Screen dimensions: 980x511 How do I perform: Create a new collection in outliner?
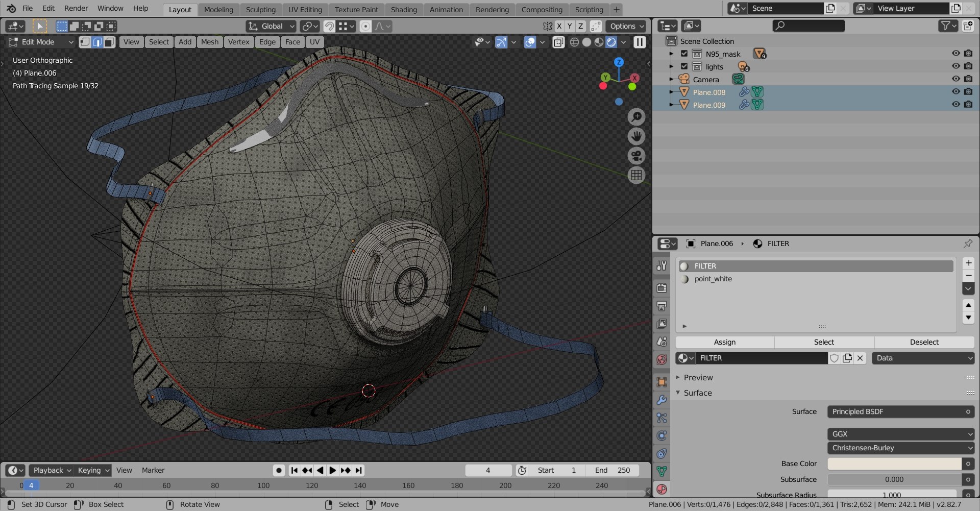[968, 26]
